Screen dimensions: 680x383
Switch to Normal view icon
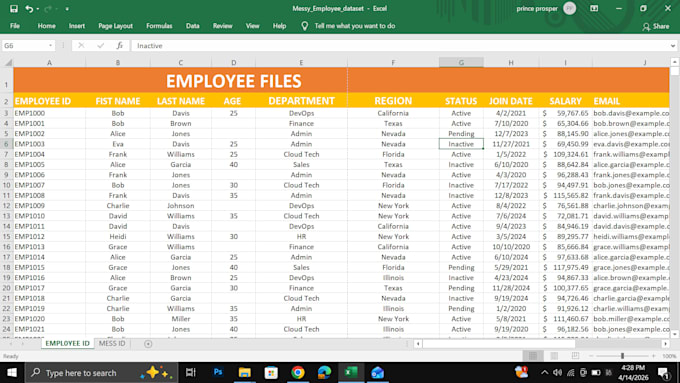click(x=533, y=356)
